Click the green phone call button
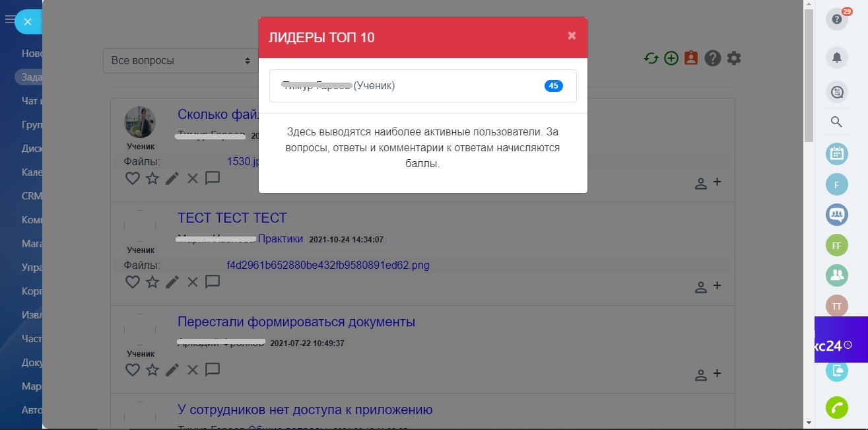The height and width of the screenshot is (430, 868). tap(837, 408)
